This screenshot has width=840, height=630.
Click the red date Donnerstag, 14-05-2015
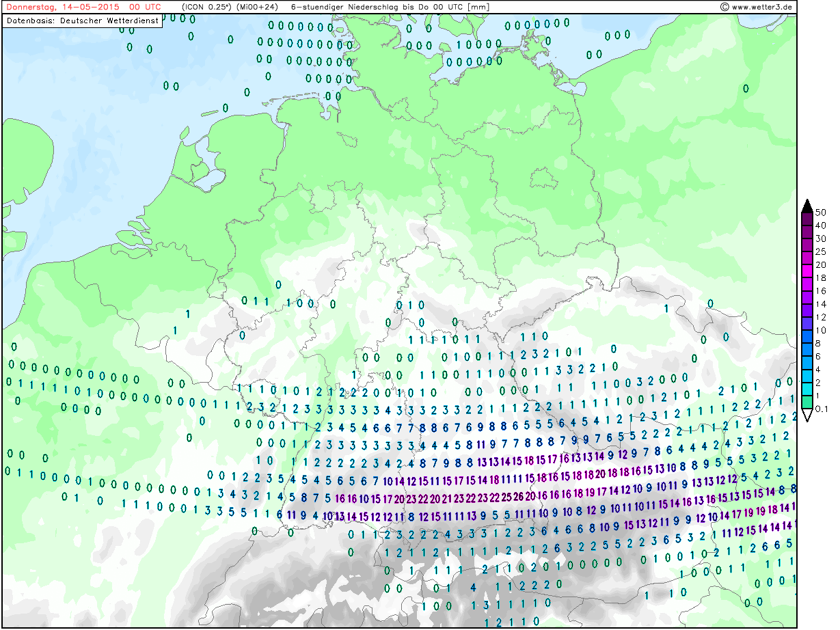click(x=62, y=7)
